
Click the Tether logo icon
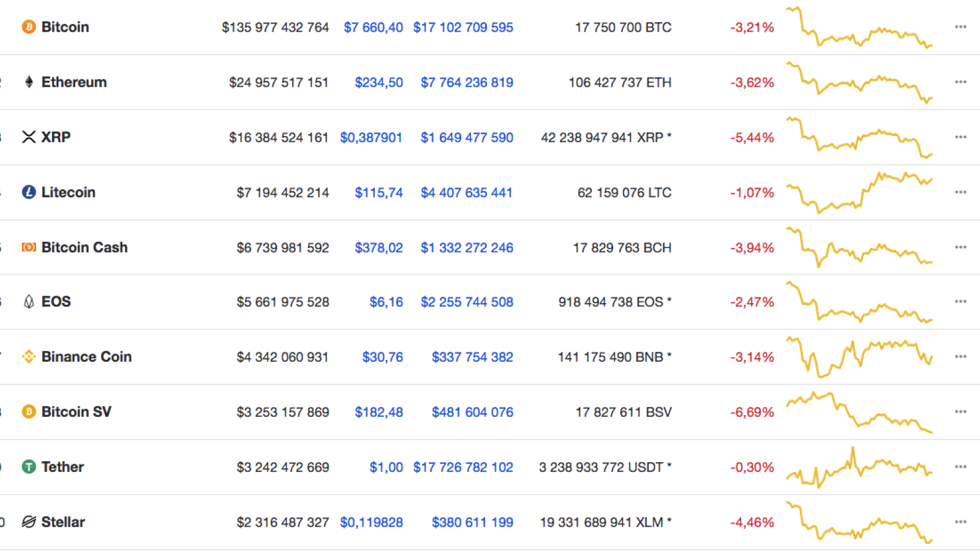click(x=29, y=467)
